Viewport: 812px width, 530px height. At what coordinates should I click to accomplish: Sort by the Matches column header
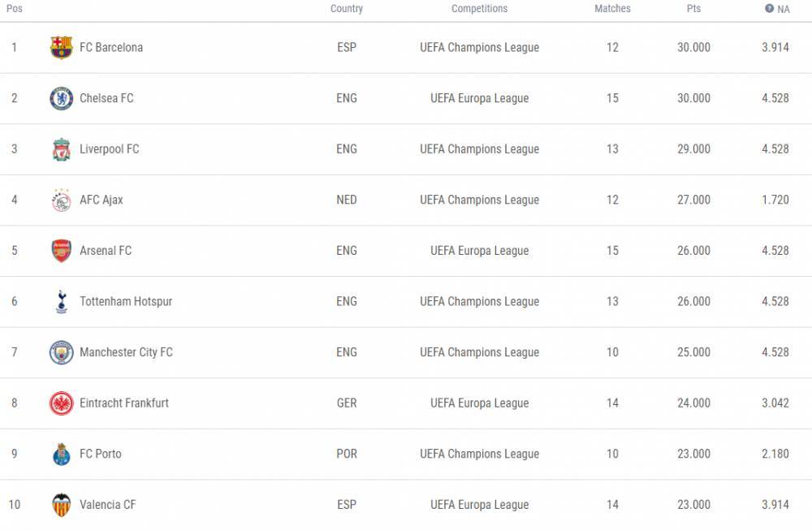tap(612, 8)
